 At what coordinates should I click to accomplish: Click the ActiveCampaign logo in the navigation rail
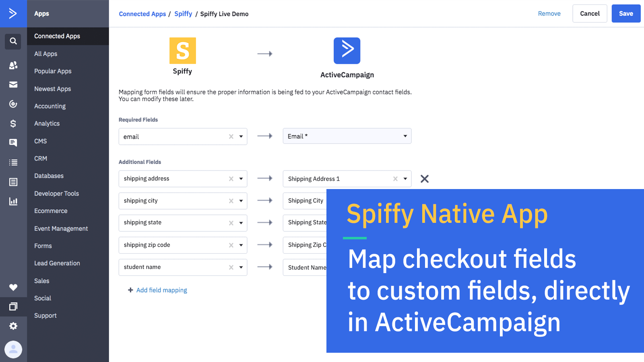pos(13,14)
